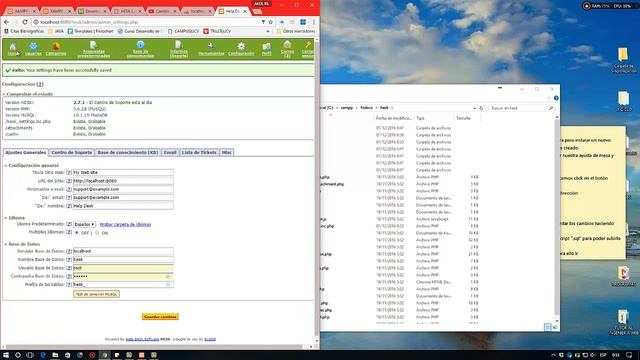Open Chrome's three-dot menu
Screen dimensions: 640x360
[314, 22]
